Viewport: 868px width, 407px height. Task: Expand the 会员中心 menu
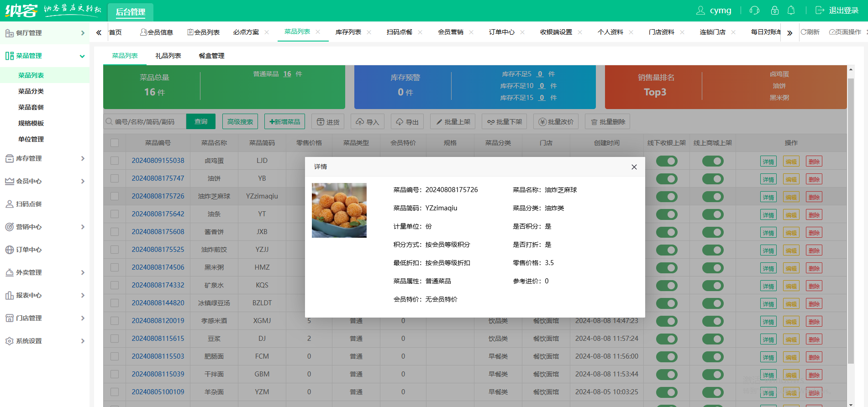point(83,181)
